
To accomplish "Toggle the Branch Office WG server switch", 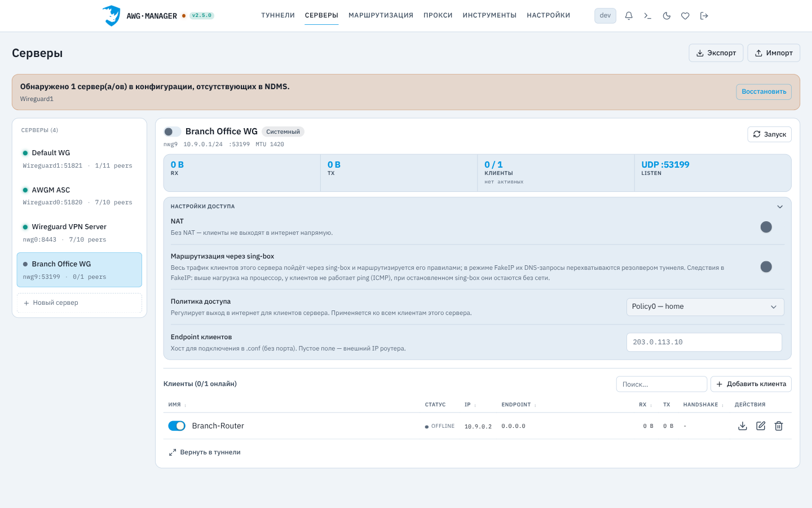I will click(x=172, y=132).
